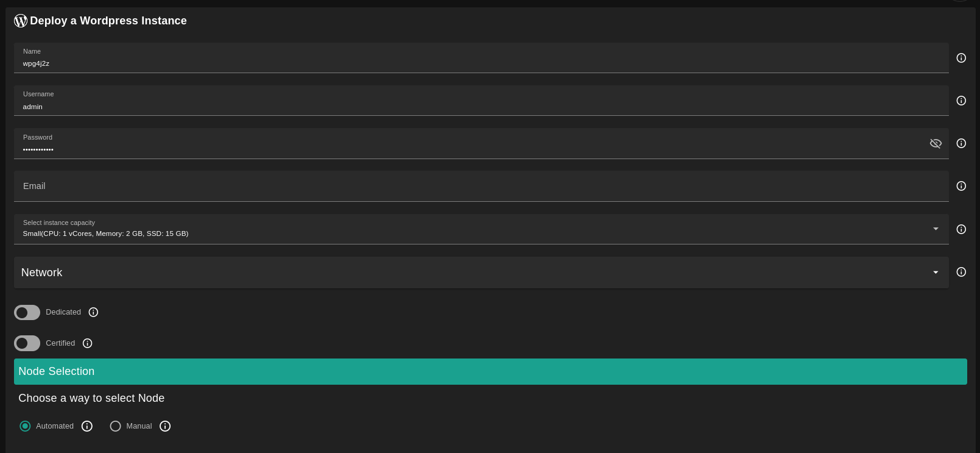Click the info icon next to Manual
The image size is (980, 453).
(165, 426)
